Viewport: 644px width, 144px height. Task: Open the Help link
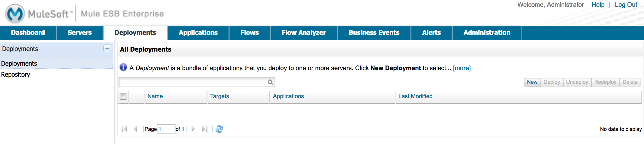pyautogui.click(x=598, y=5)
